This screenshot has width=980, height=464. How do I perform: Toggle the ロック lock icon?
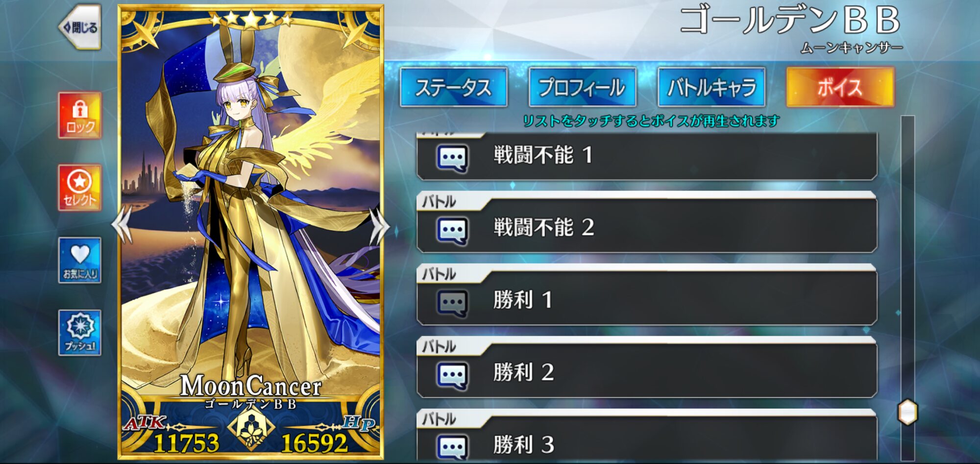(80, 115)
